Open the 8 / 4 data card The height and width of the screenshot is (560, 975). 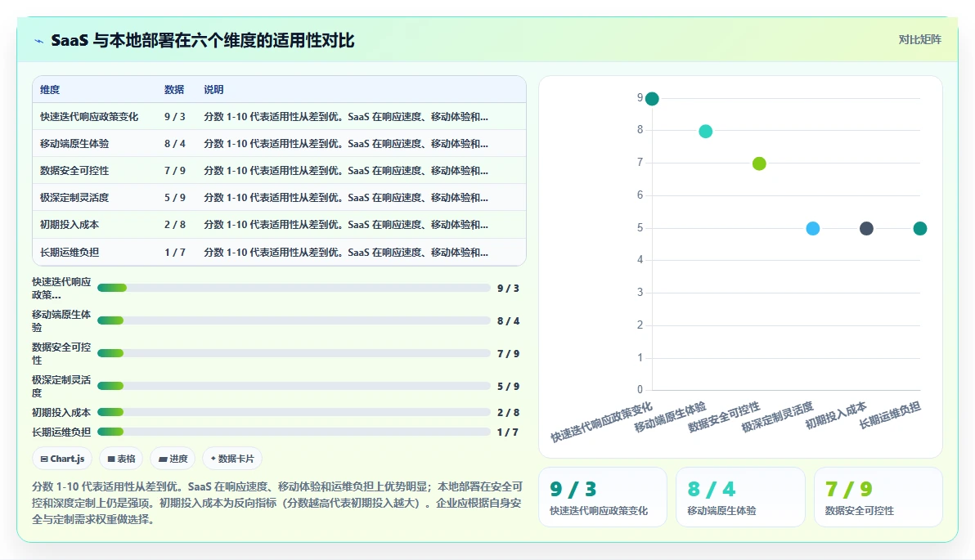tap(740, 497)
